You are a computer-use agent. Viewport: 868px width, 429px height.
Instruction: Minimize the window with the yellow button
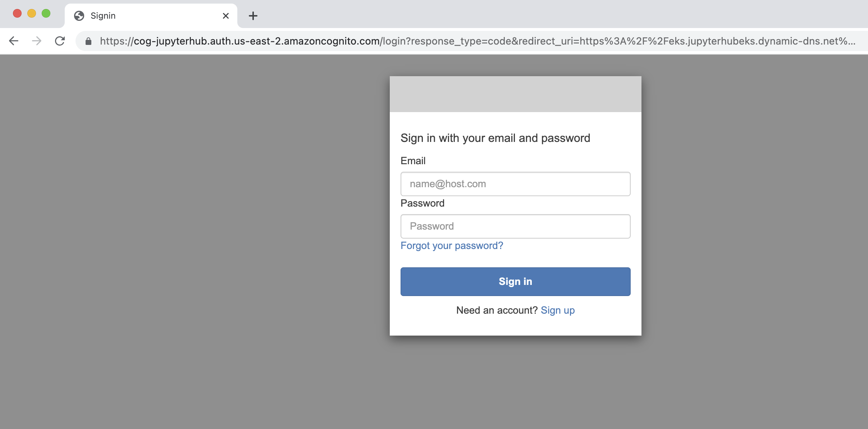32,14
